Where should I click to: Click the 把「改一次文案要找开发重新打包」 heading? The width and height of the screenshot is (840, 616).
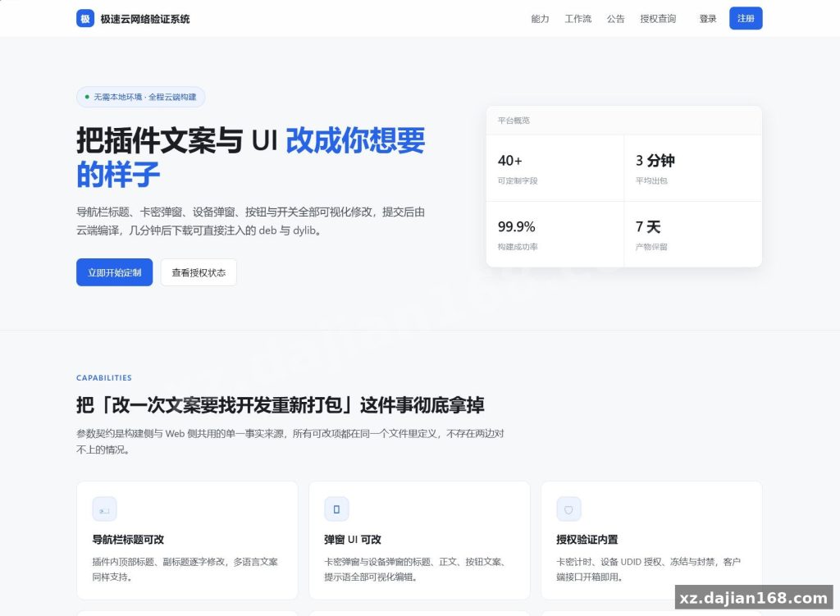281,405
